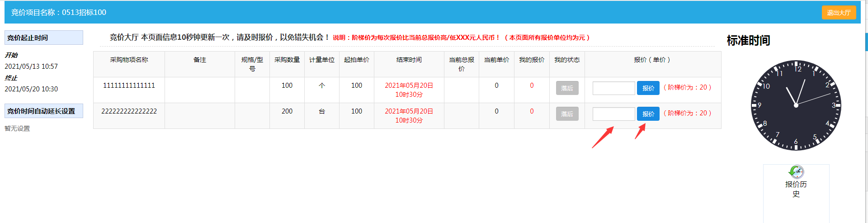Select item name 11111111111111 in the table
Image resolution: width=868 pixels, height=223 pixels.
tap(129, 85)
